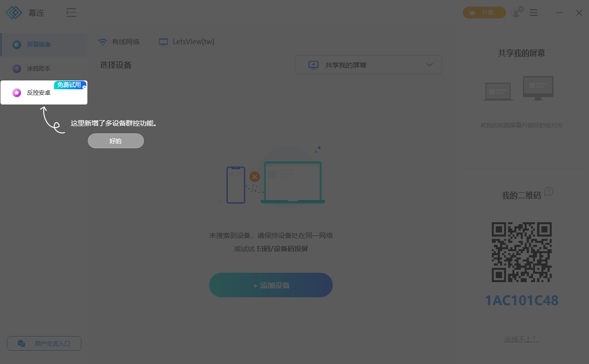Click the + 添加设备 button
Viewport: 589px width, 364px height.
tap(271, 285)
